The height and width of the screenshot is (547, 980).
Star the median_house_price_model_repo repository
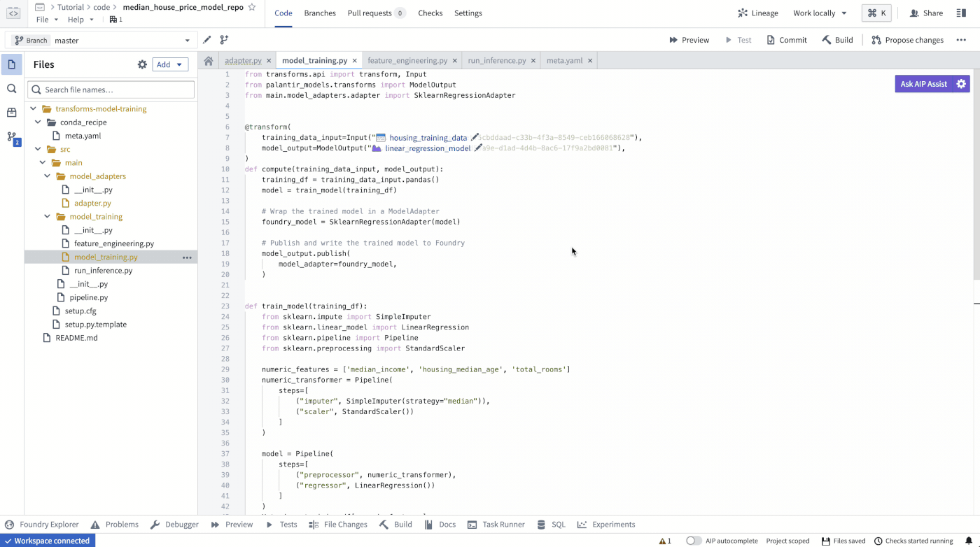point(252,7)
